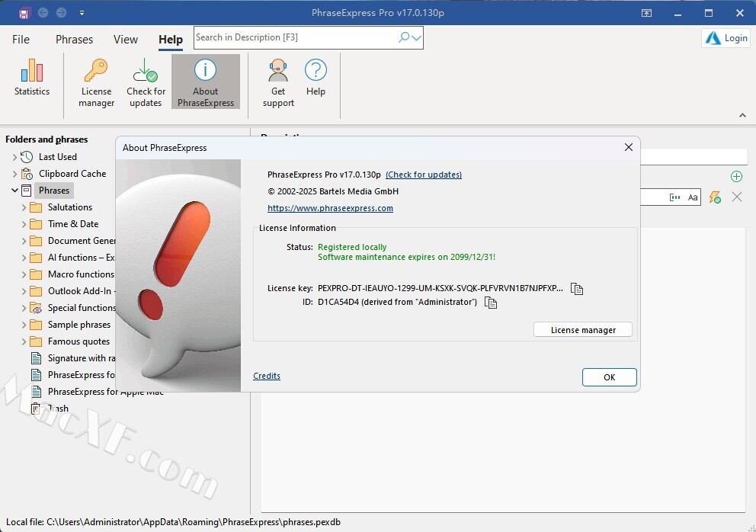Open the phraseexpress.com website link
The width and height of the screenshot is (756, 532).
pos(330,208)
